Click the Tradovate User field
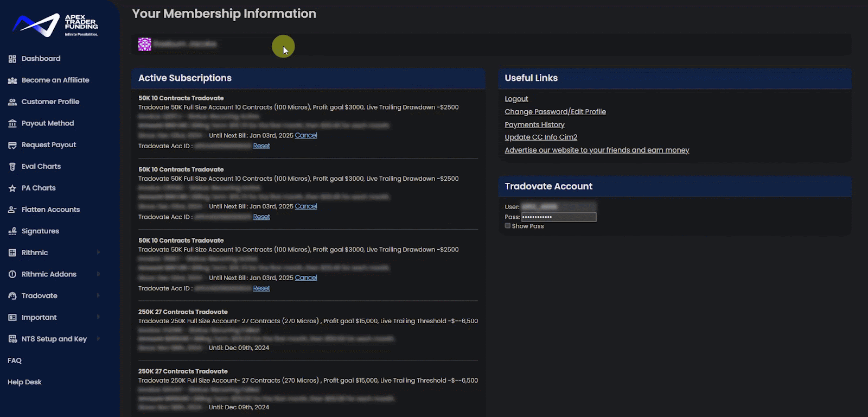The image size is (868, 417). [559, 207]
